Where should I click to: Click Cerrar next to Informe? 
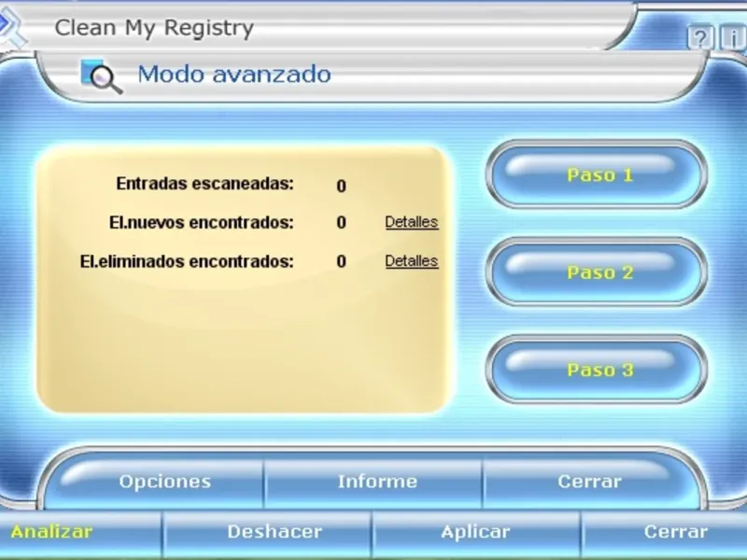click(589, 482)
